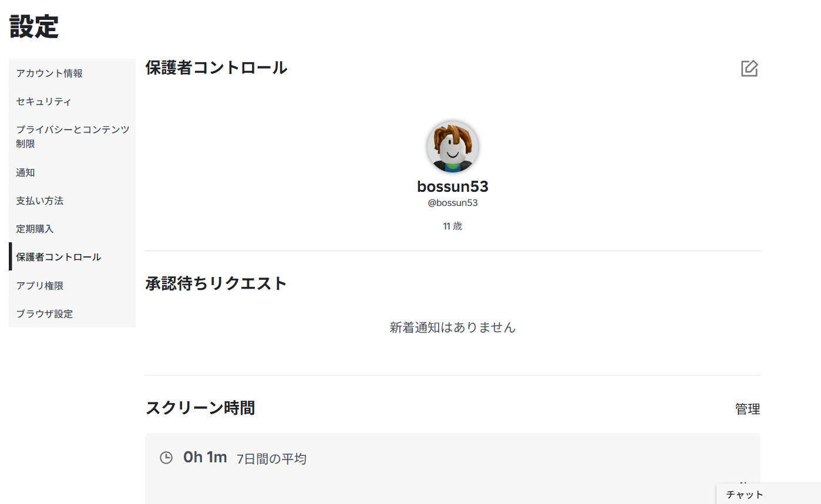
Task: Click the bossun53 display name
Action: click(452, 187)
